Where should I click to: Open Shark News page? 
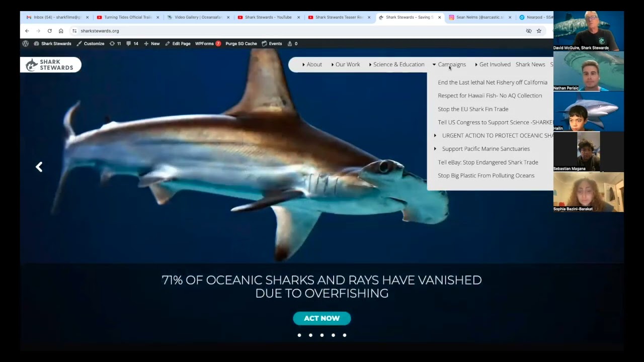pos(530,64)
